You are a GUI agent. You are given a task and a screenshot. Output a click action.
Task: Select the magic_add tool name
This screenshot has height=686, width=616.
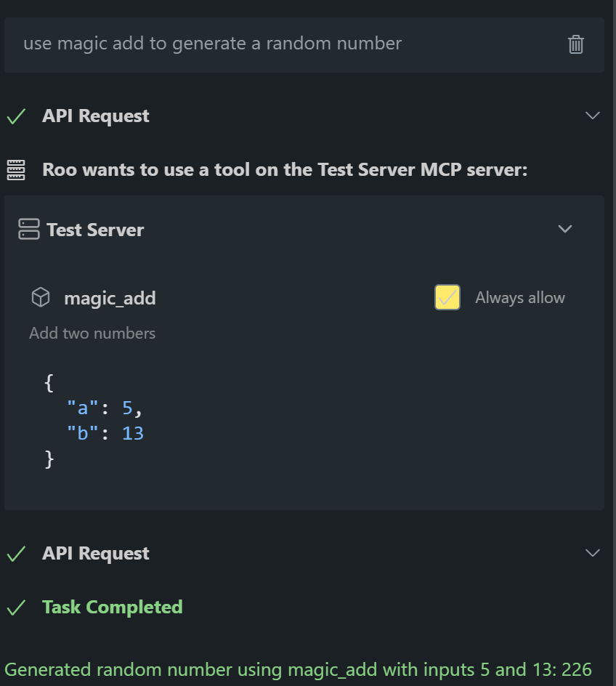click(x=110, y=298)
